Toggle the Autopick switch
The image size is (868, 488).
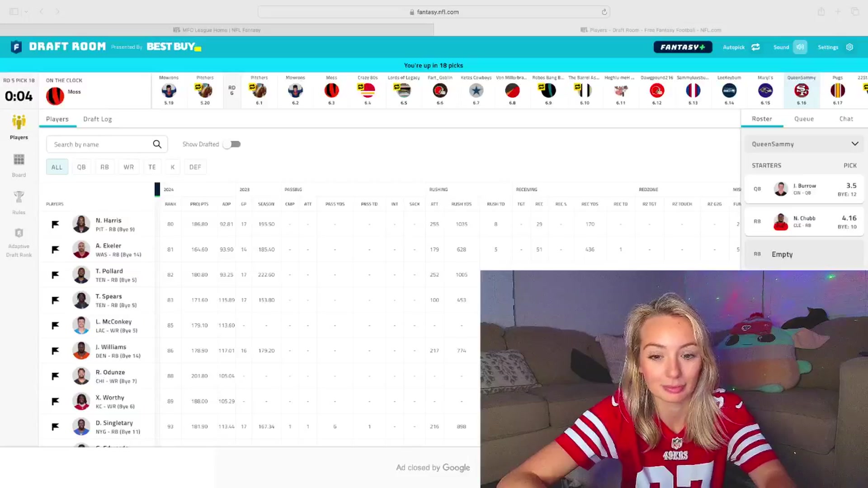coord(755,47)
